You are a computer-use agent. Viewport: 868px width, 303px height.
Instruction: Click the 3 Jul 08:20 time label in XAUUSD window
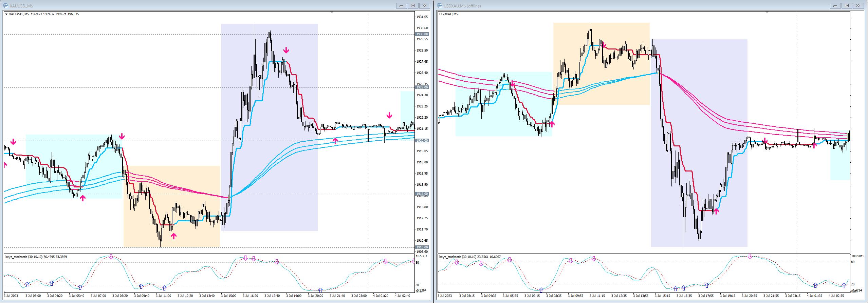(x=120, y=296)
